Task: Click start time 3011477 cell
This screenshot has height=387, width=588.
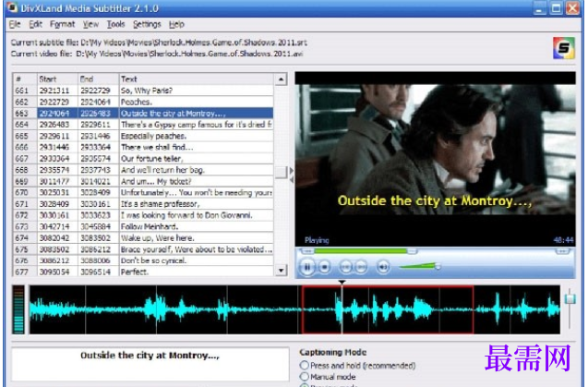Action: [57, 181]
